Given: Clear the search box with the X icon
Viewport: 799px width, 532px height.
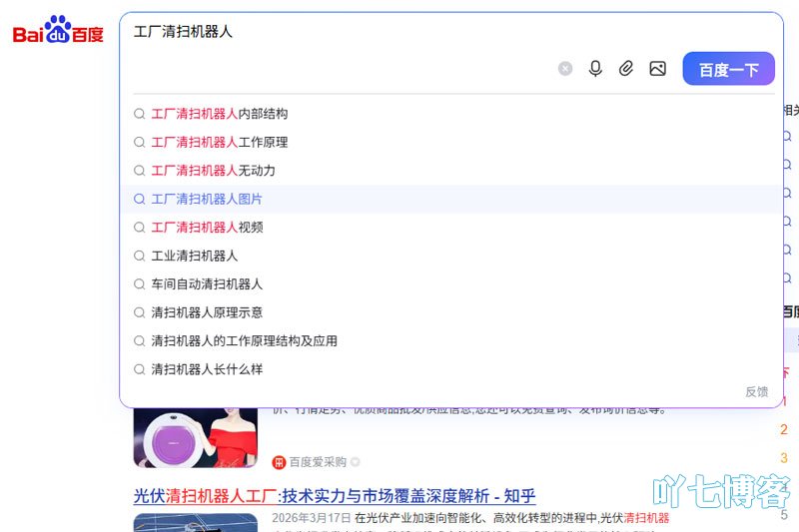Looking at the screenshot, I should click(x=565, y=68).
